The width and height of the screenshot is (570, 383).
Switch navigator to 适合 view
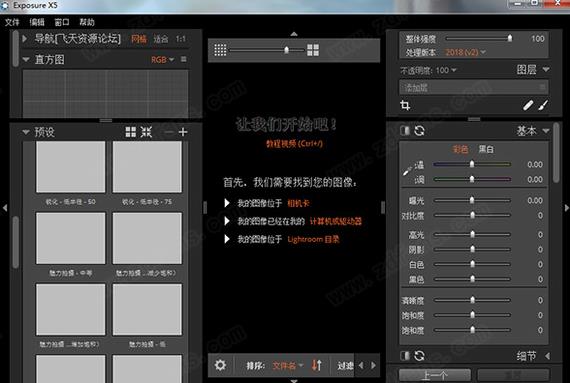(161, 39)
